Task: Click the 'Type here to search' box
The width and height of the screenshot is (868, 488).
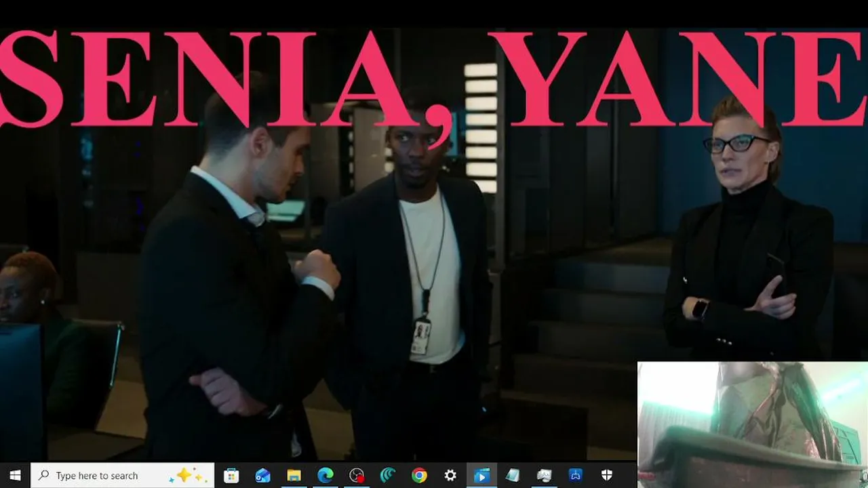Action: click(x=123, y=475)
